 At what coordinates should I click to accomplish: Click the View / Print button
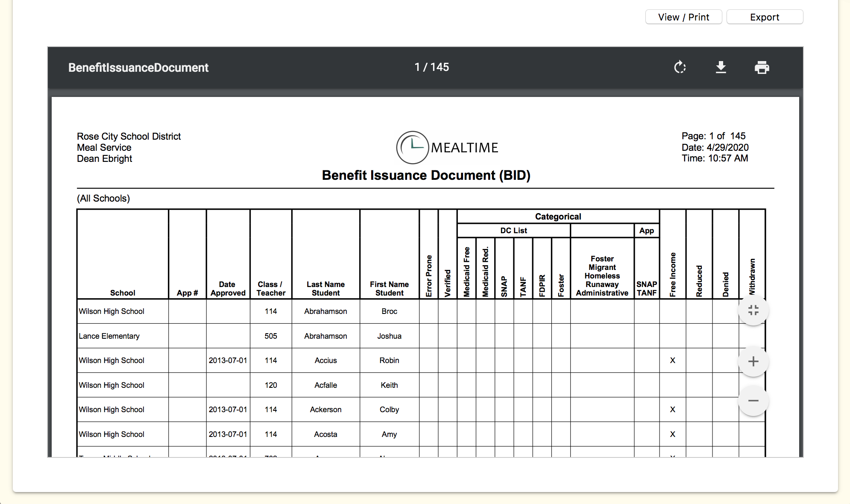(x=683, y=17)
